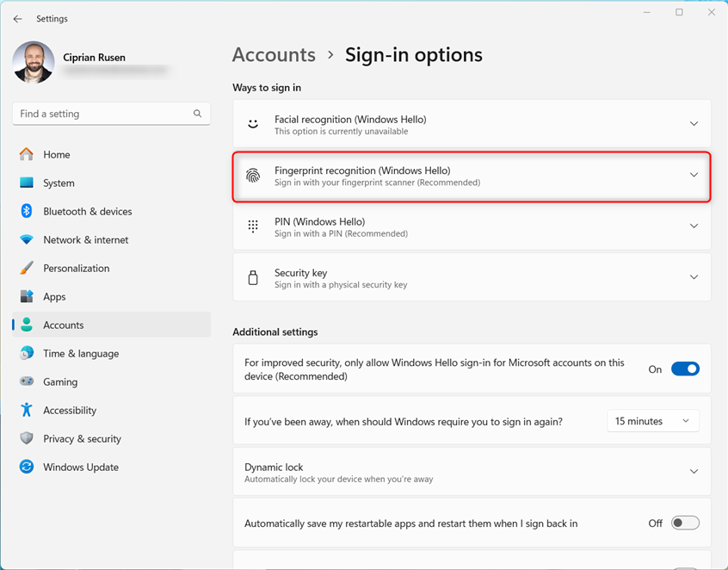The height and width of the screenshot is (570, 728).
Task: Click the PIN keypad dots icon
Action: [x=253, y=226]
